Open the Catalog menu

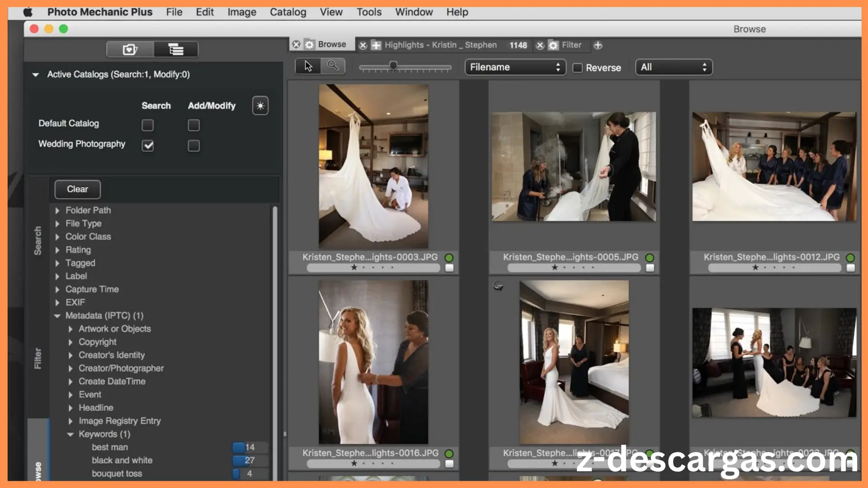[288, 12]
